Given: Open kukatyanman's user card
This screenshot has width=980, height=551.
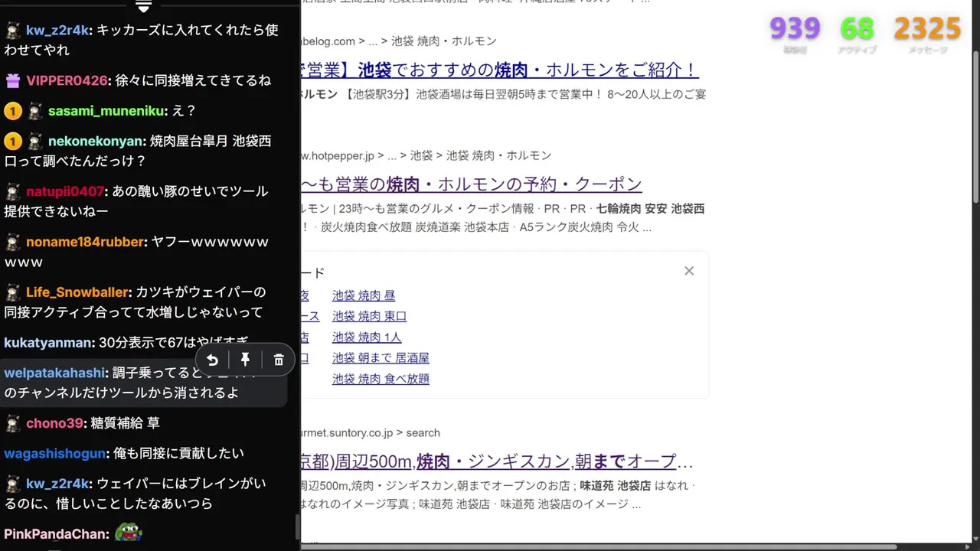Looking at the screenshot, I should pyautogui.click(x=47, y=343).
